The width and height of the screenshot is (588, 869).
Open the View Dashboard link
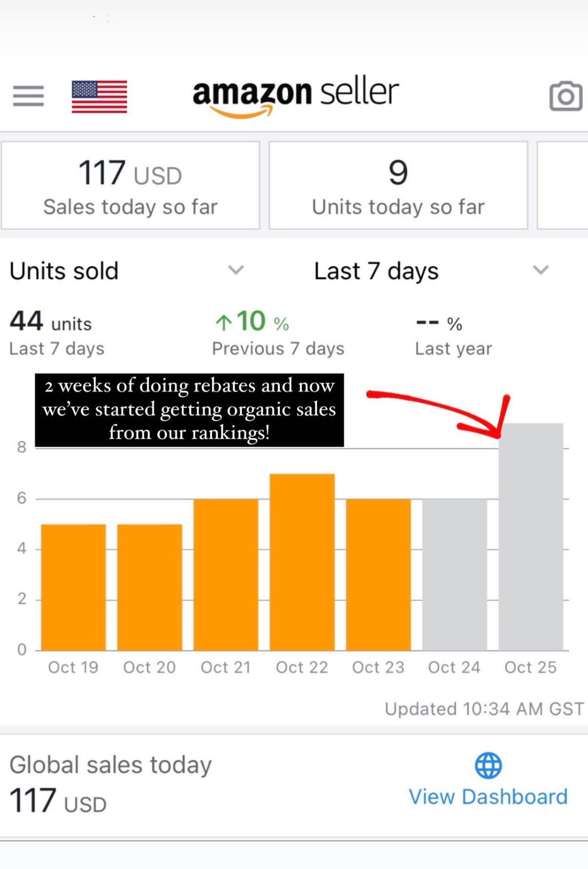488,797
